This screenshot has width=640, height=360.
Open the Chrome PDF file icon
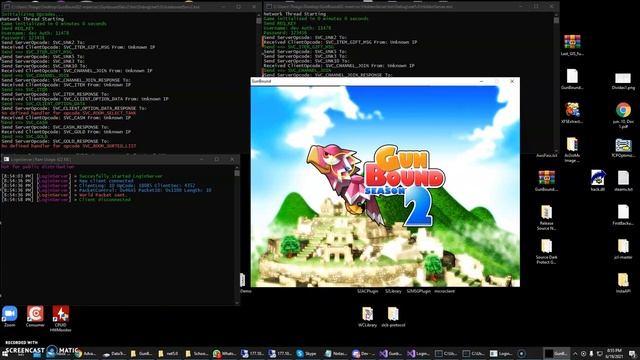[623, 115]
